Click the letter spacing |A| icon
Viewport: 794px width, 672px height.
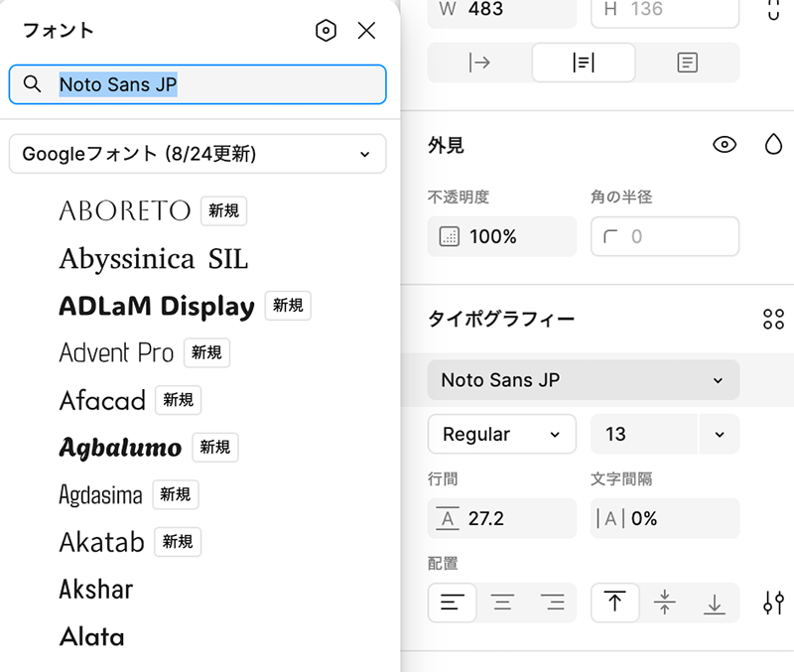(x=610, y=518)
